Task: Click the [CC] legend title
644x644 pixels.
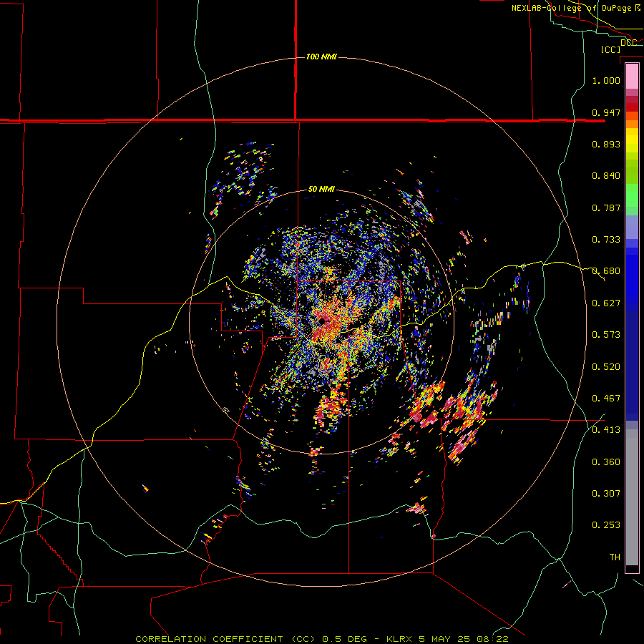Action: tap(611, 49)
